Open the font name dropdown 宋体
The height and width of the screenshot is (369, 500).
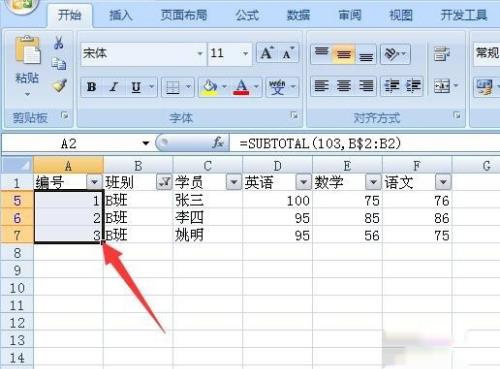click(x=200, y=53)
